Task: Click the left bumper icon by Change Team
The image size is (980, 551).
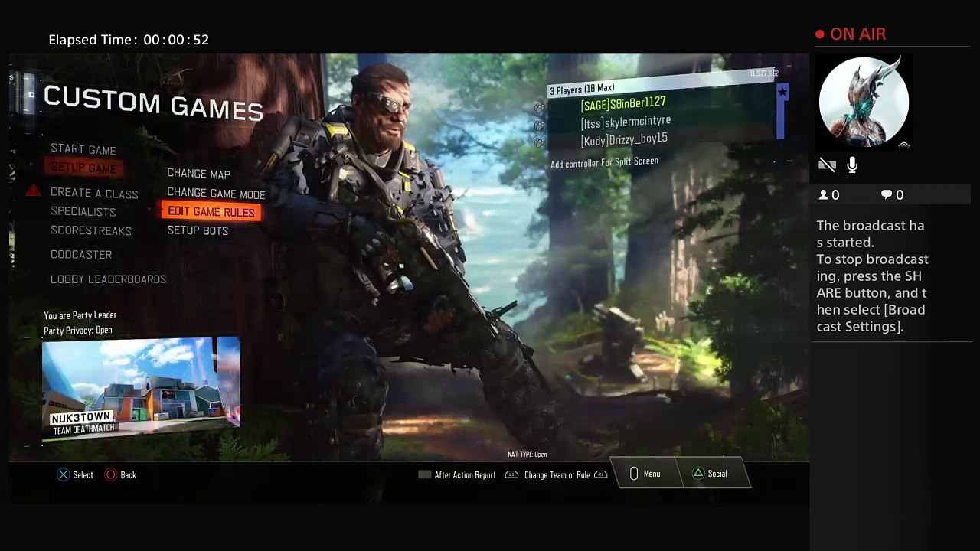Action: pyautogui.click(x=511, y=475)
